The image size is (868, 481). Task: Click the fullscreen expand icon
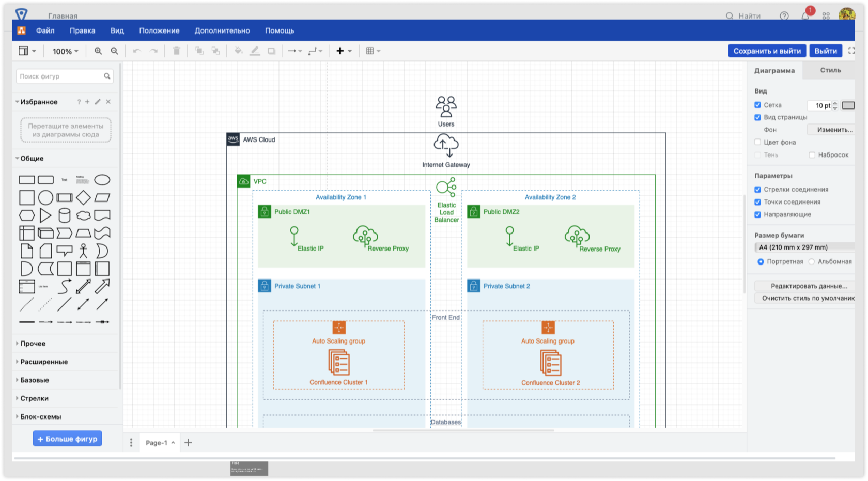851,51
